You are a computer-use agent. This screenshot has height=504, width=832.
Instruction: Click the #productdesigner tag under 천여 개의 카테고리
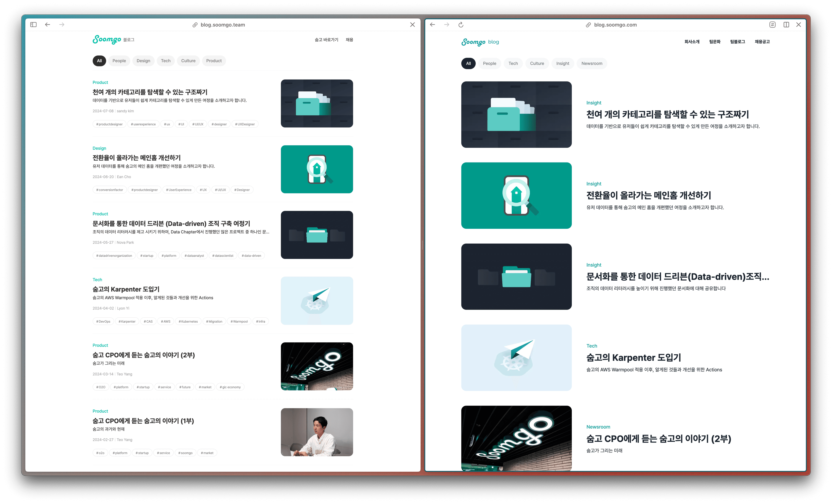tap(109, 124)
